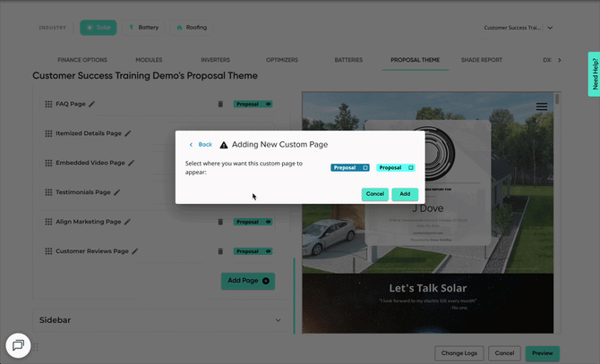Toggle Customer Reviews Page Proposal visibility

[269, 251]
